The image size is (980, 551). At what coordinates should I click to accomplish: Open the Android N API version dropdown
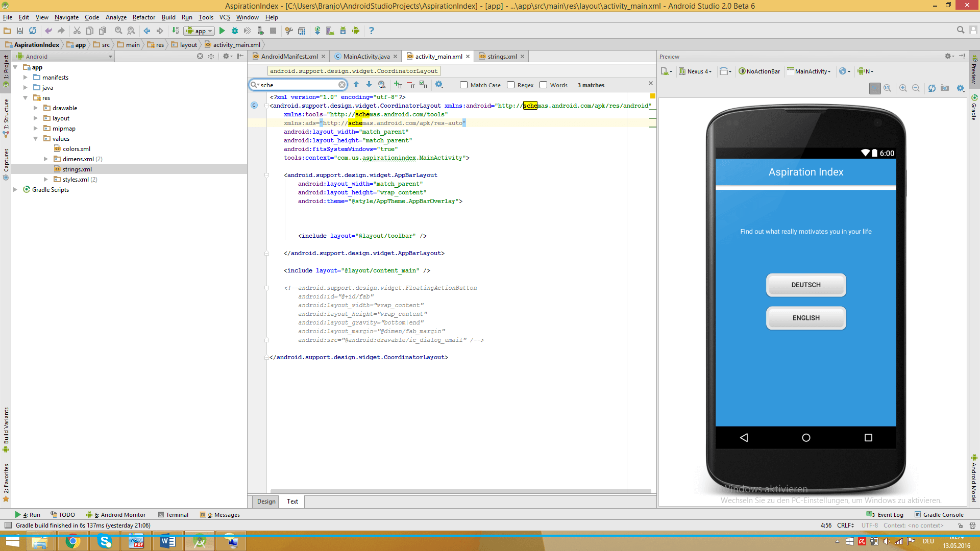[866, 71]
